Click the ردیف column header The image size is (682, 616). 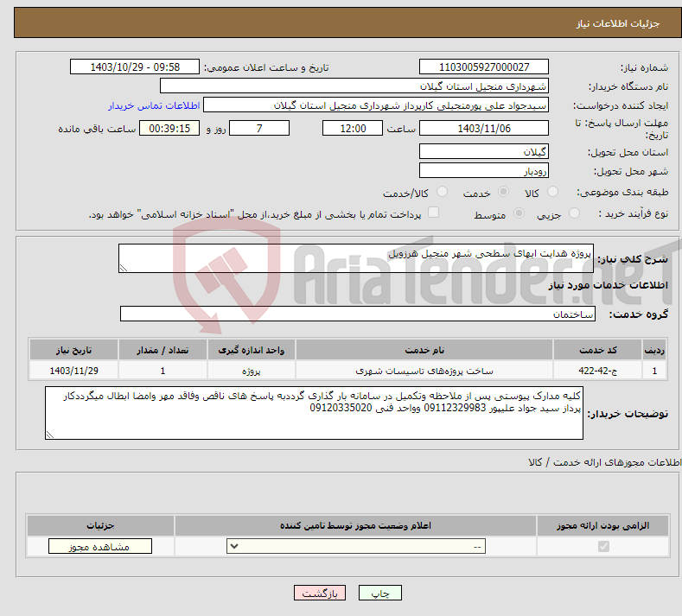click(x=654, y=350)
